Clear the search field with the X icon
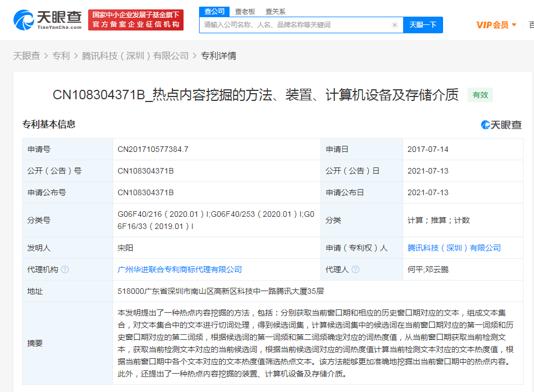 click(x=395, y=25)
